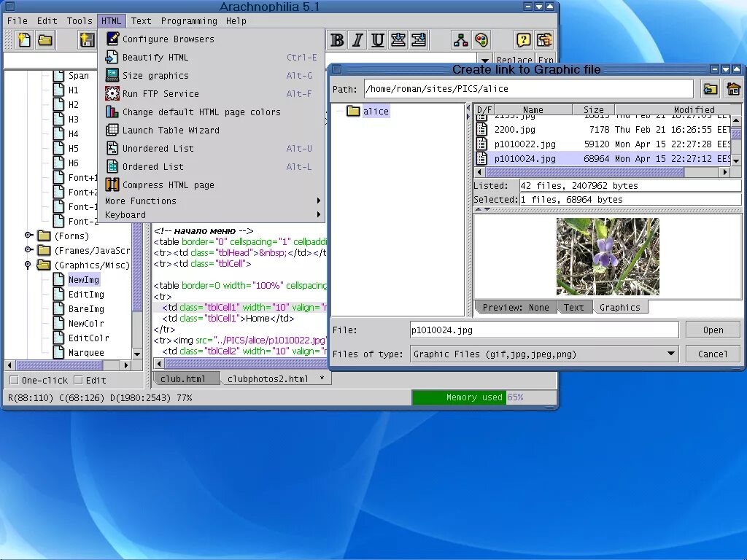The height and width of the screenshot is (560, 747).
Task: Collapse the (Graphics/Misc) tree folder
Action: tap(28, 265)
